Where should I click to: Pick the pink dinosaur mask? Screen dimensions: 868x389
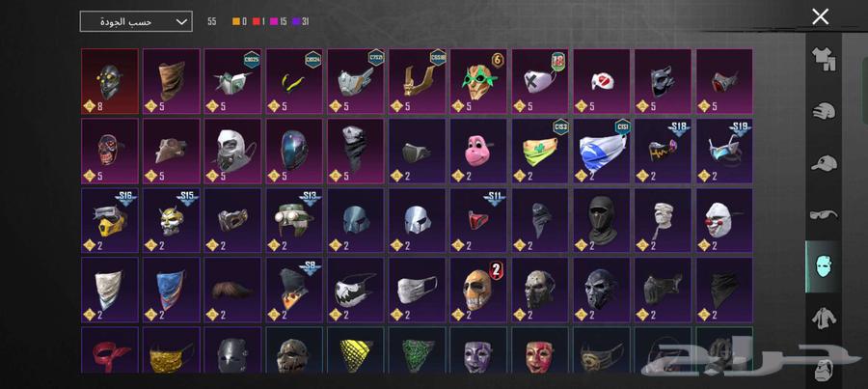click(x=478, y=151)
